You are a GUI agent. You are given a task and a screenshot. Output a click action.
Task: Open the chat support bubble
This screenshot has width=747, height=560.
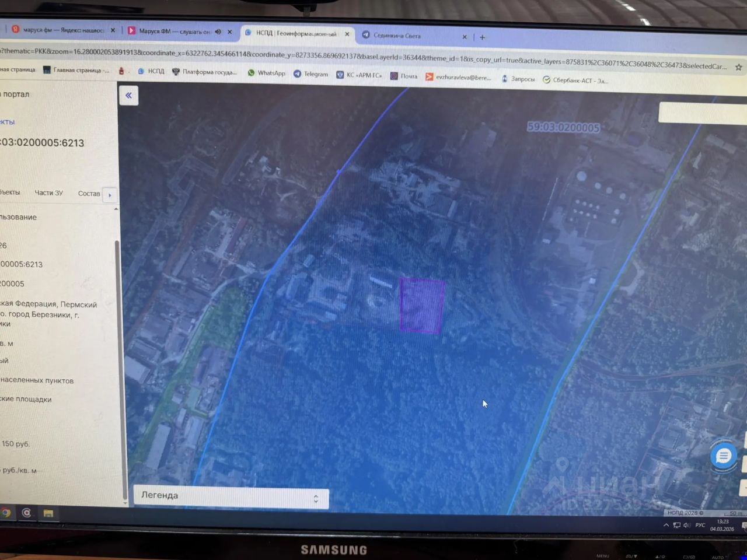(724, 456)
